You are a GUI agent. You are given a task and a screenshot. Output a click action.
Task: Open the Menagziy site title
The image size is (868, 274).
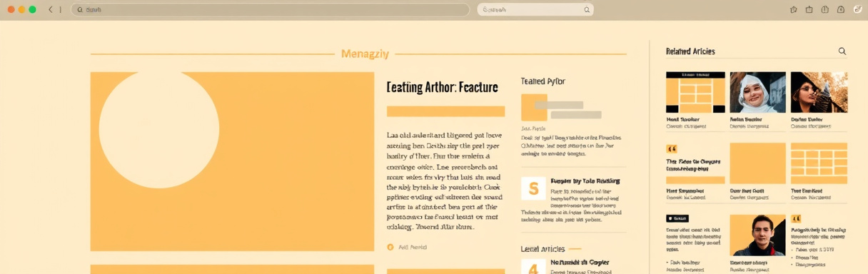365,54
